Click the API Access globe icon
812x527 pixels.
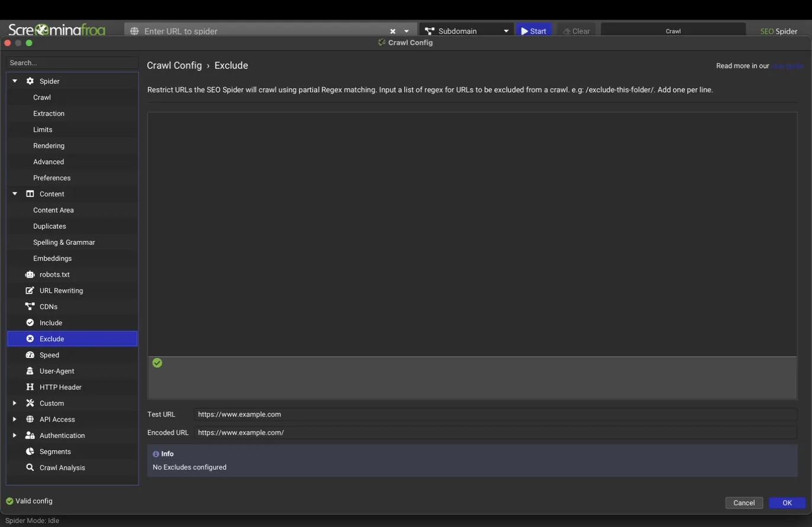pyautogui.click(x=30, y=419)
